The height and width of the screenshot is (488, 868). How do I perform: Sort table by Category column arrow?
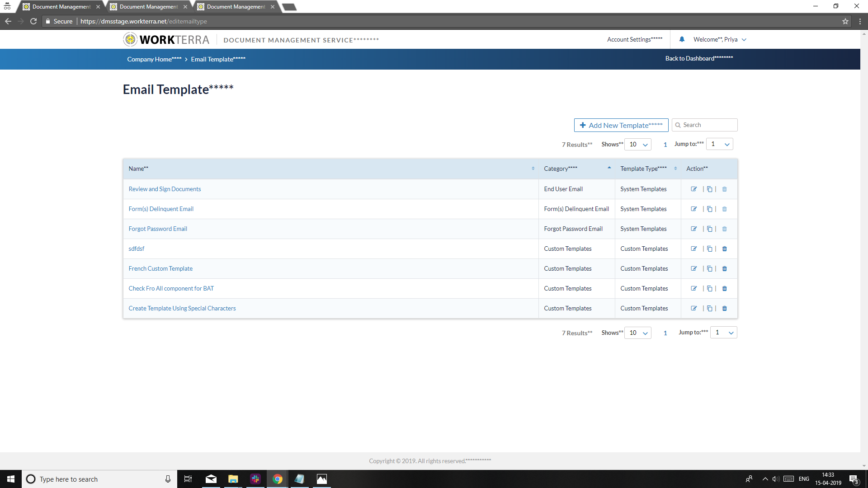pos(609,168)
